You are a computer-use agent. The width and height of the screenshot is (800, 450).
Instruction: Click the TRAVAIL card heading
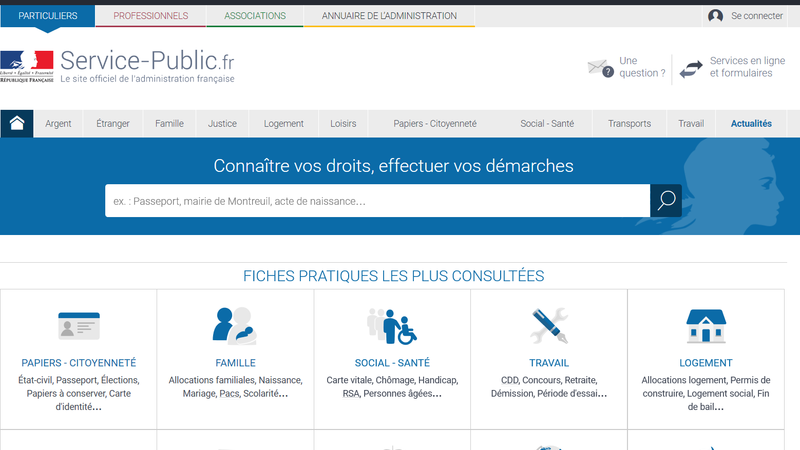click(548, 363)
